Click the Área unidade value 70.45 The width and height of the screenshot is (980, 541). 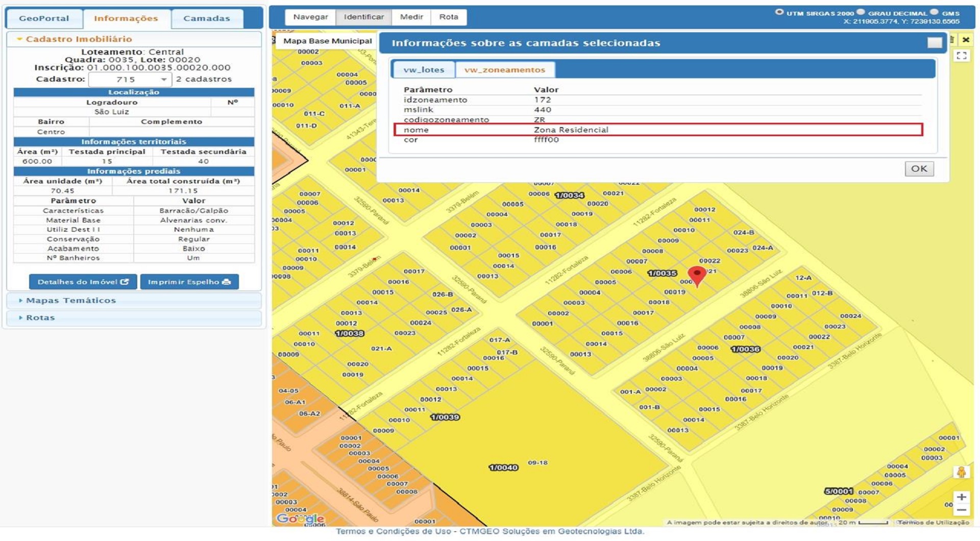point(63,191)
